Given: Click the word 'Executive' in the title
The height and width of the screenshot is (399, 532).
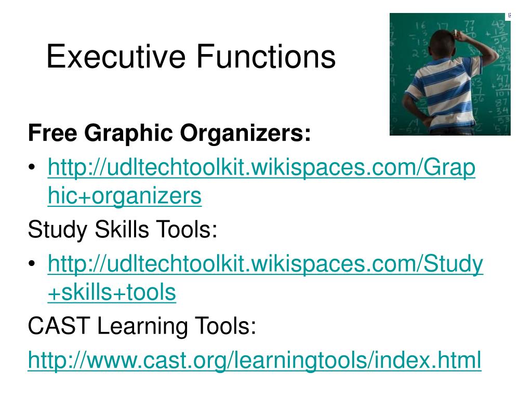Looking at the screenshot, I should click(x=116, y=57).
